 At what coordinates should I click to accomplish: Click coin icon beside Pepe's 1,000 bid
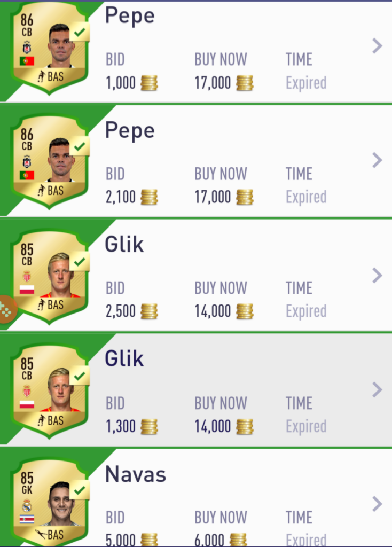coord(149,83)
